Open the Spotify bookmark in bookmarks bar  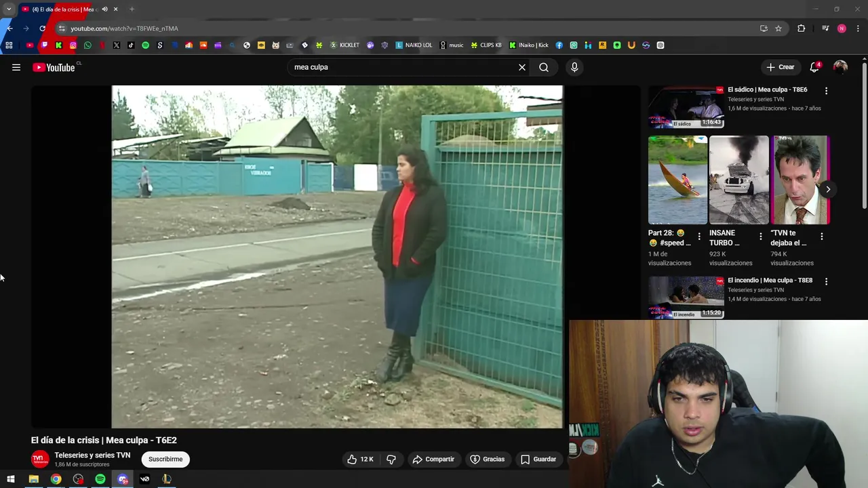coord(145,45)
